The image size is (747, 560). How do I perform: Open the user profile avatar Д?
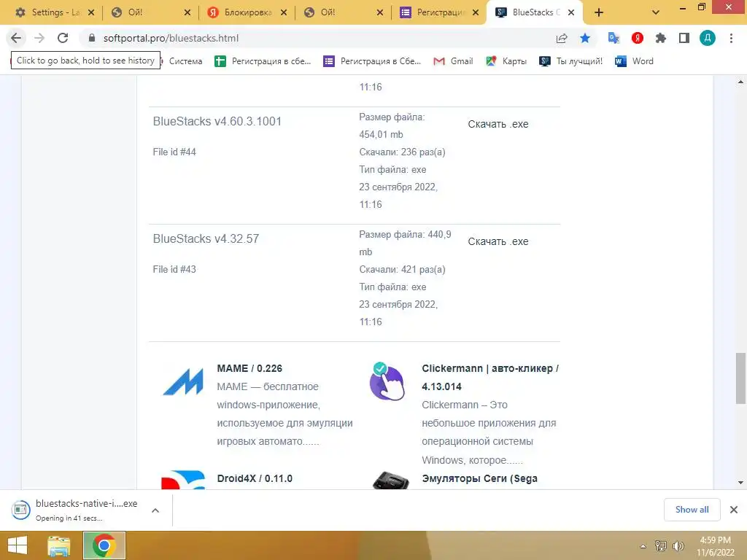point(707,38)
